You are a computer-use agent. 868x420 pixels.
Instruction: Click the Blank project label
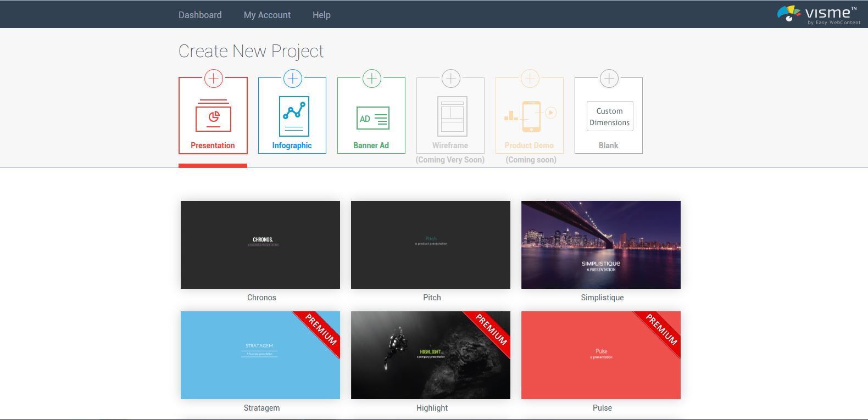[608, 145]
